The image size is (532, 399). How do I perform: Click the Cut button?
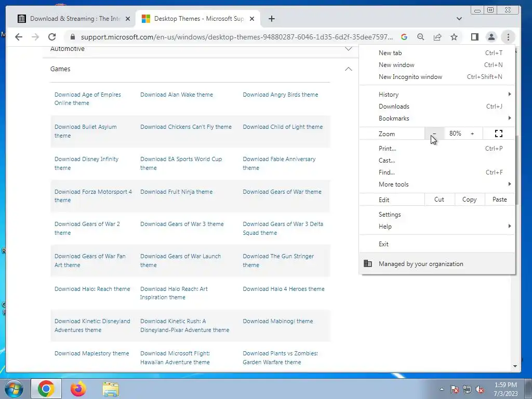coord(439,199)
